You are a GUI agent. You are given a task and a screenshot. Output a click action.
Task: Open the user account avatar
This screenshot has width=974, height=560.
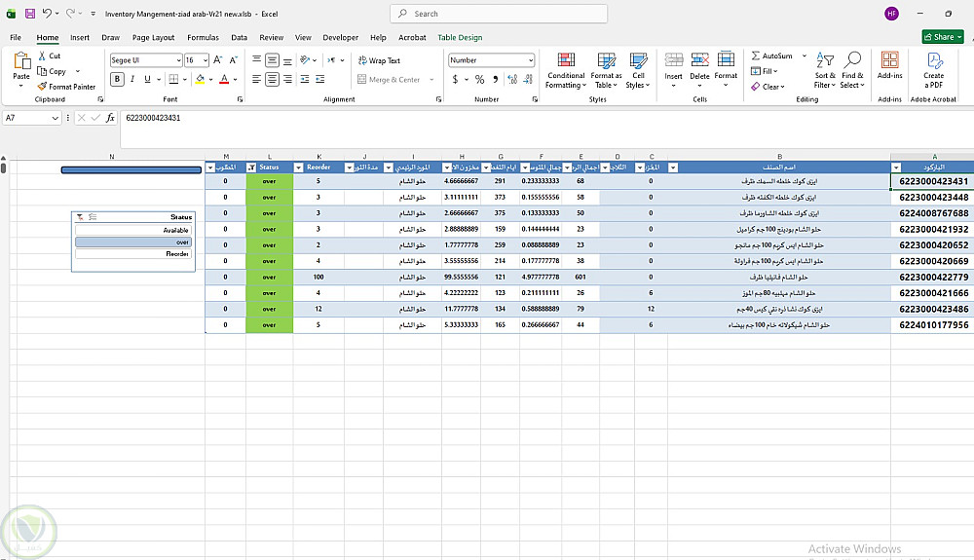891,13
